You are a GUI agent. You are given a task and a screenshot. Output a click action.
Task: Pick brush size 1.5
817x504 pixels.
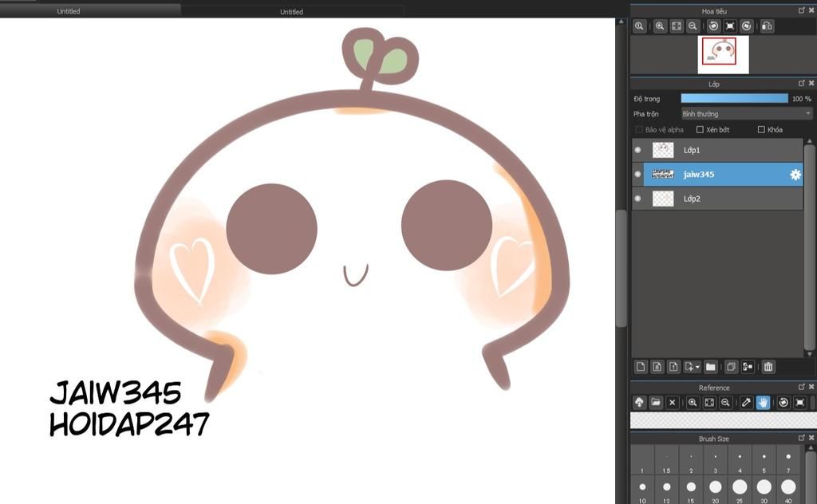pyautogui.click(x=666, y=460)
